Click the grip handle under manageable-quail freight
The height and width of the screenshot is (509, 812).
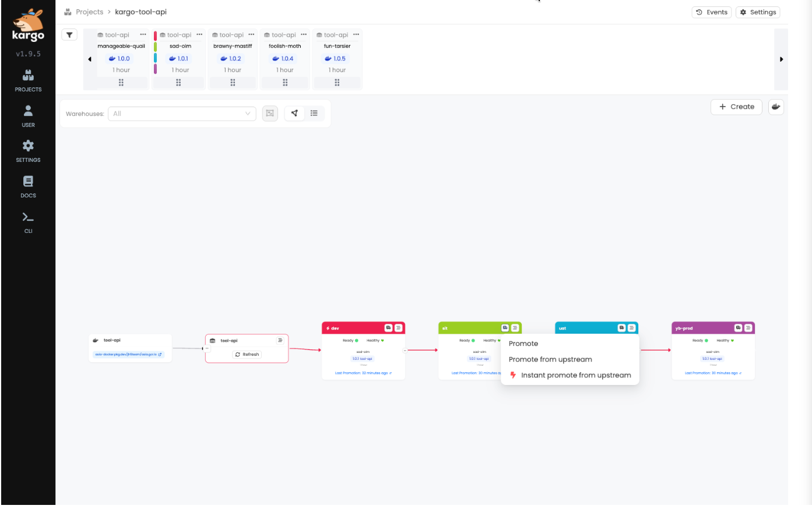click(121, 83)
